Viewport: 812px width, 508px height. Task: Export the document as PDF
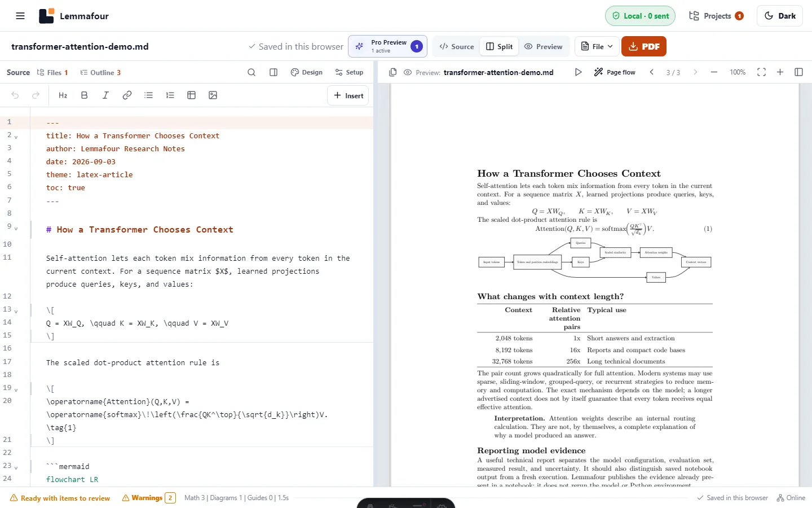tap(644, 46)
